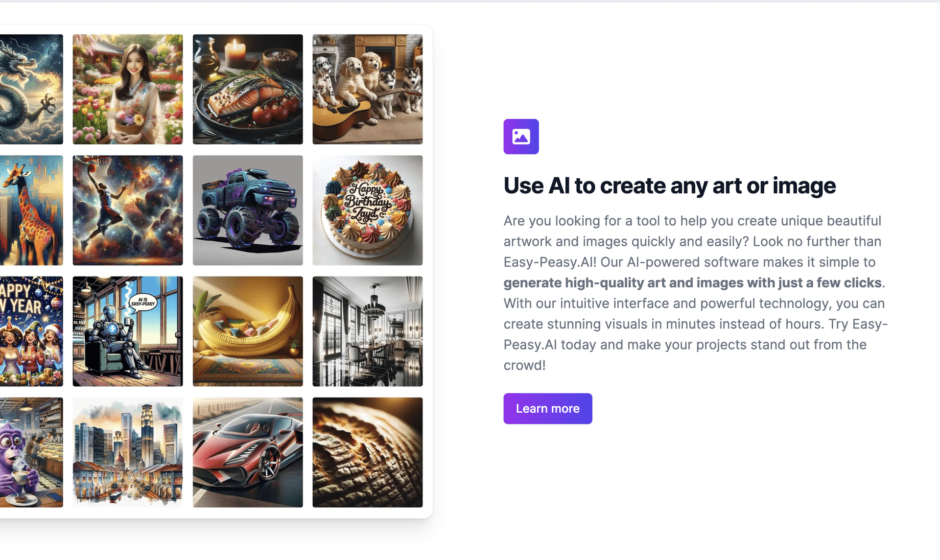Click the basketball player galaxy artwork
Image resolution: width=940 pixels, height=560 pixels.
(x=127, y=210)
